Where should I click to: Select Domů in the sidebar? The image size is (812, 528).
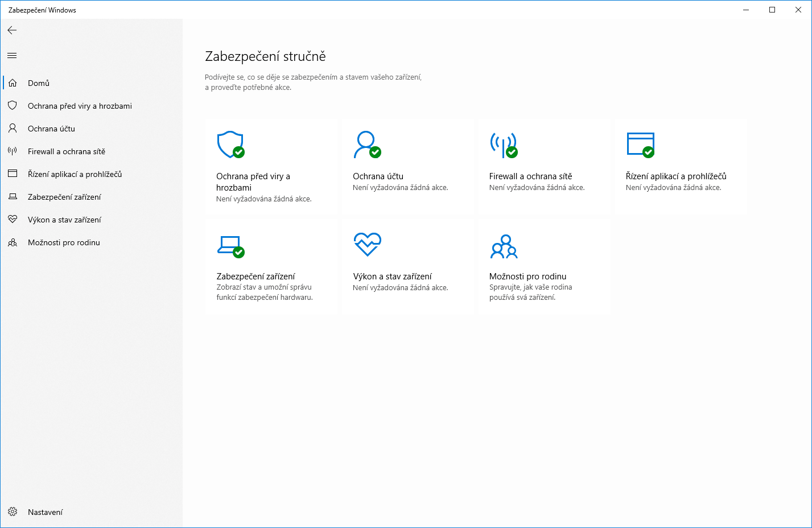click(92, 83)
